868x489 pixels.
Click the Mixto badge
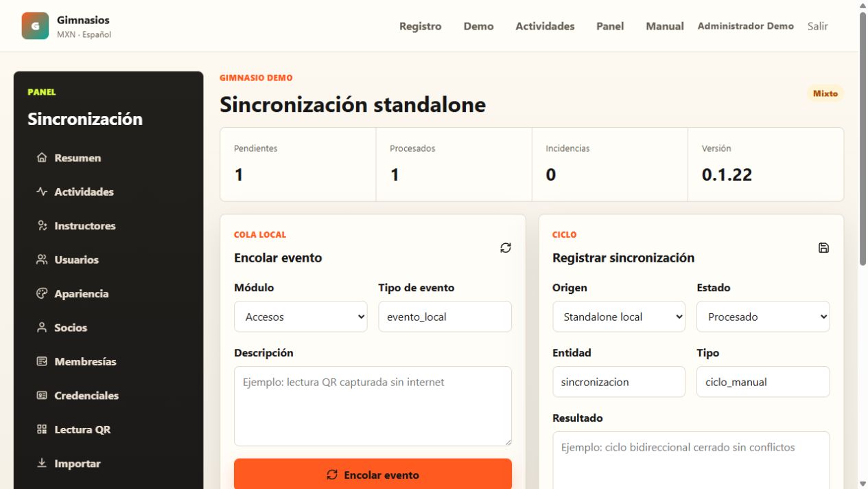pos(825,93)
